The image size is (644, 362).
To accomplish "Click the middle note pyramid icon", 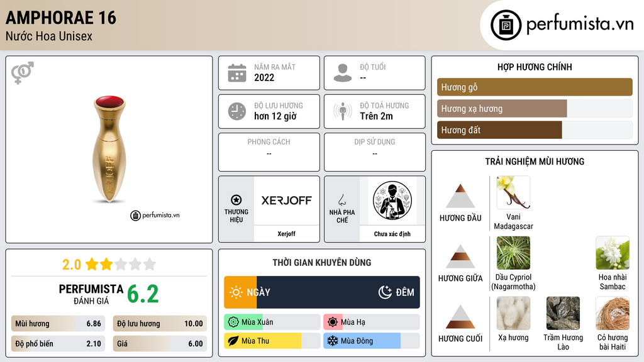I will coord(460,256).
